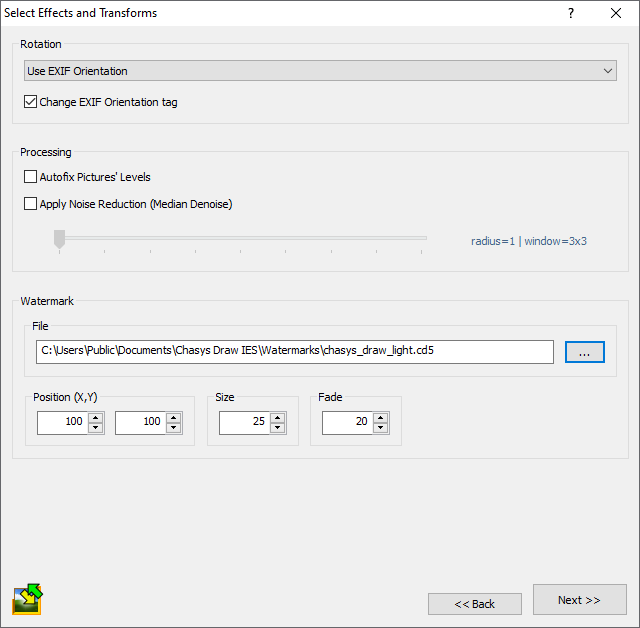Decrease the watermark Size value
Image resolution: width=640 pixels, height=628 pixels.
(278, 428)
